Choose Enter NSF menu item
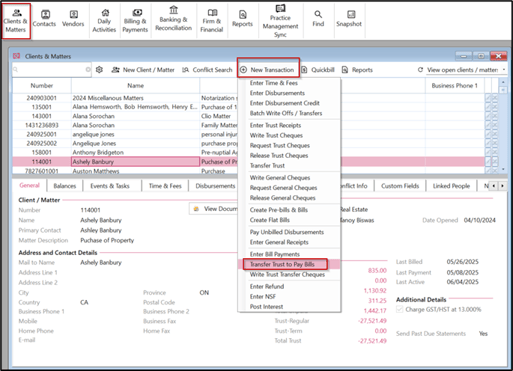This screenshot has height=371, width=513. [263, 296]
